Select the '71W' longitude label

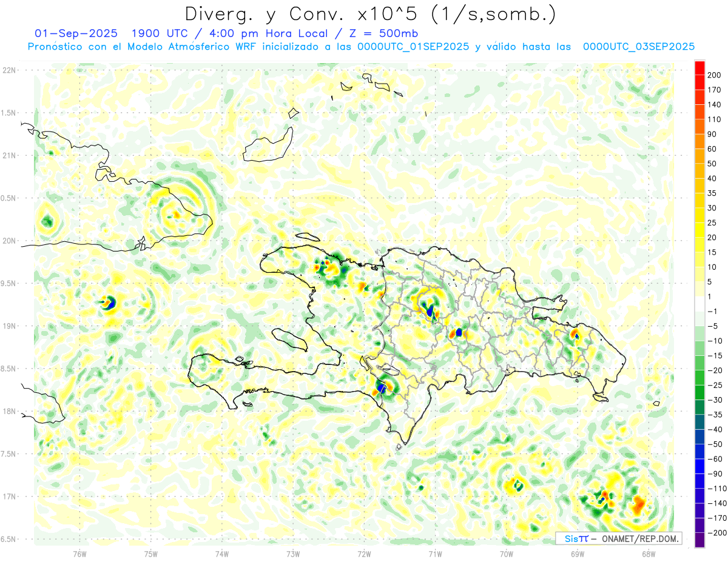pos(436,554)
